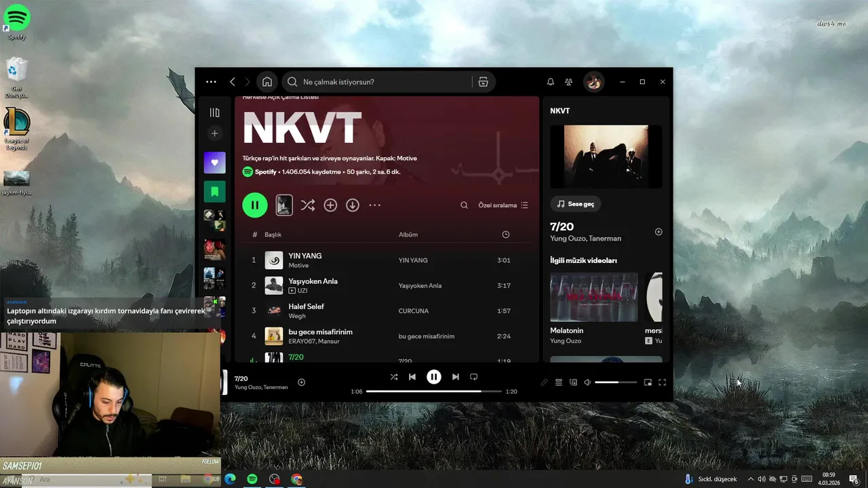Click playlist preview cover beside green pause
The width and height of the screenshot is (868, 488).
coord(284,205)
